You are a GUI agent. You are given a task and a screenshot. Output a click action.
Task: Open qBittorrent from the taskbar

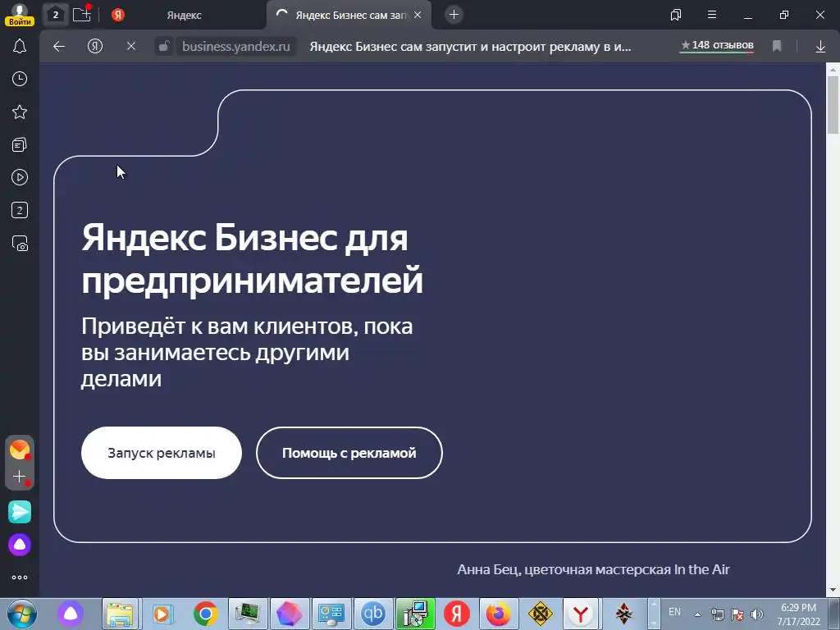(373, 614)
